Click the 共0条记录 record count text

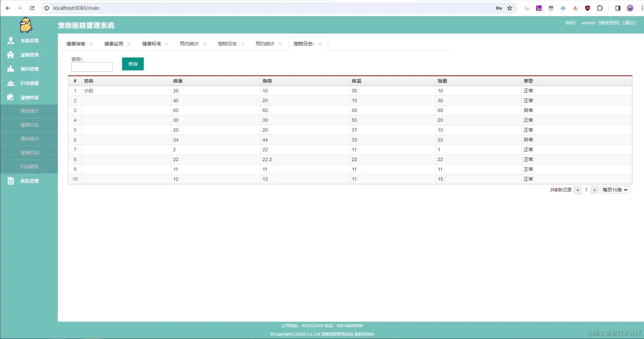[x=561, y=190]
